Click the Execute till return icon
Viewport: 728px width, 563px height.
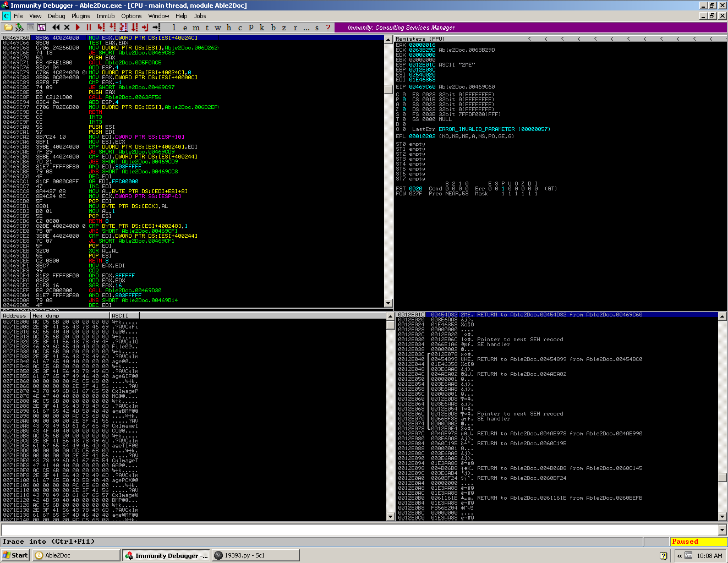[x=145, y=27]
